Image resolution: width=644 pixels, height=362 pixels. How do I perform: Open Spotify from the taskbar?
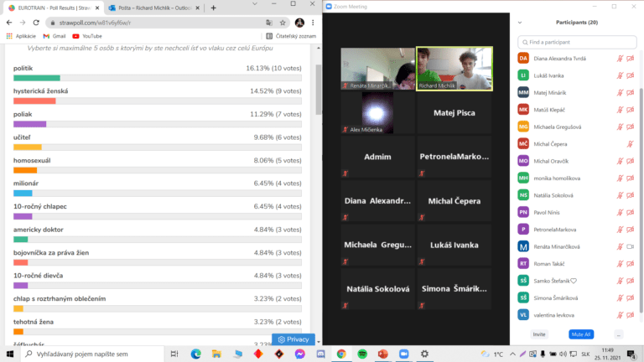[x=362, y=354]
